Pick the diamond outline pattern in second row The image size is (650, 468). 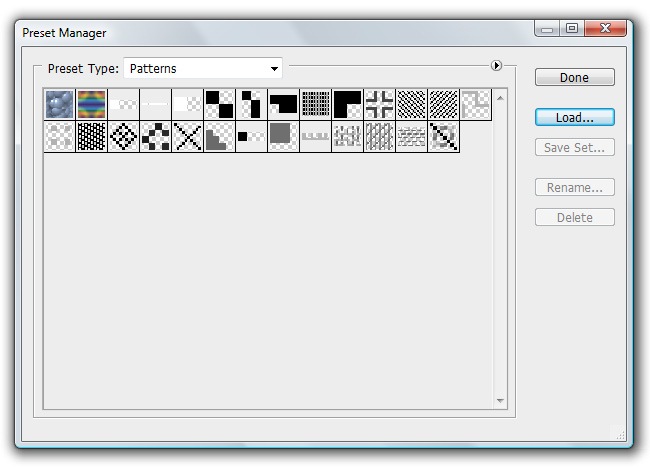tap(123, 136)
